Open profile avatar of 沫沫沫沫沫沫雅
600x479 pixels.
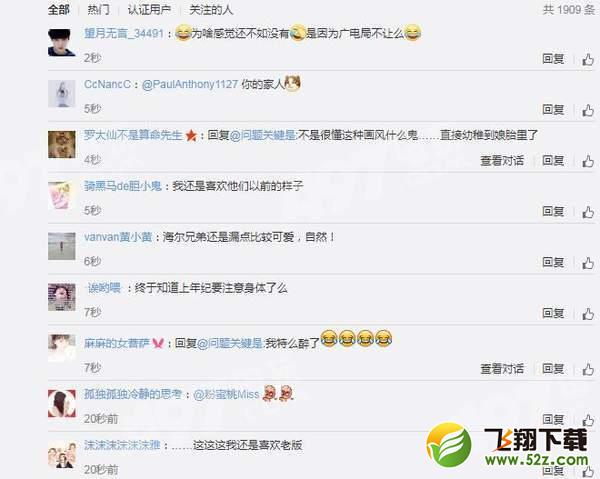pyautogui.click(x=62, y=455)
